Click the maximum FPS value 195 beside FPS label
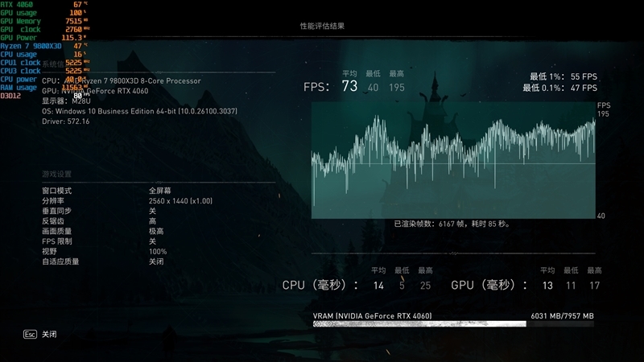Screen dimensions: 644x362 pos(397,88)
